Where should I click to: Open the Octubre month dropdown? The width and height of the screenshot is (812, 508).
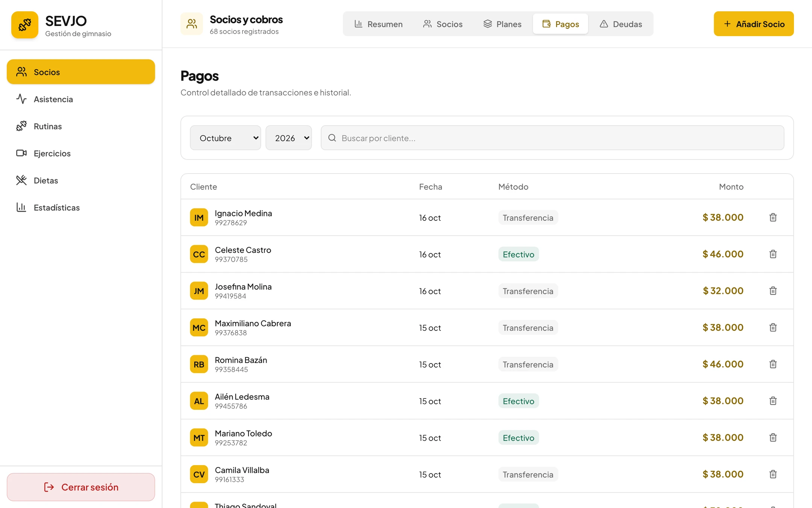click(x=226, y=138)
